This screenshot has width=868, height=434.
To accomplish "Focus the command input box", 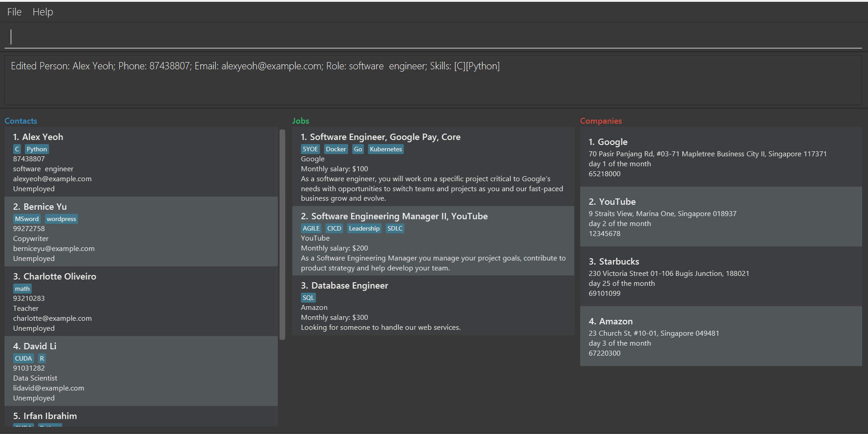I will coord(433,37).
